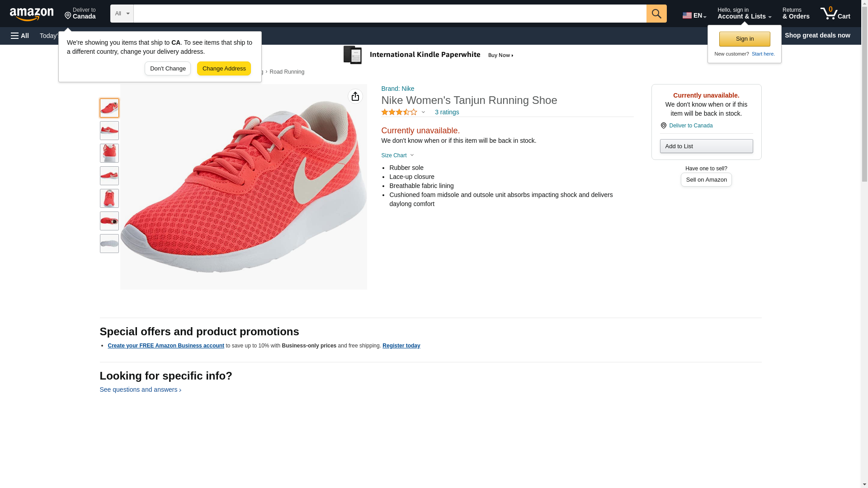Click into the Amazon search field
This screenshot has height=488, width=868.
[x=389, y=14]
